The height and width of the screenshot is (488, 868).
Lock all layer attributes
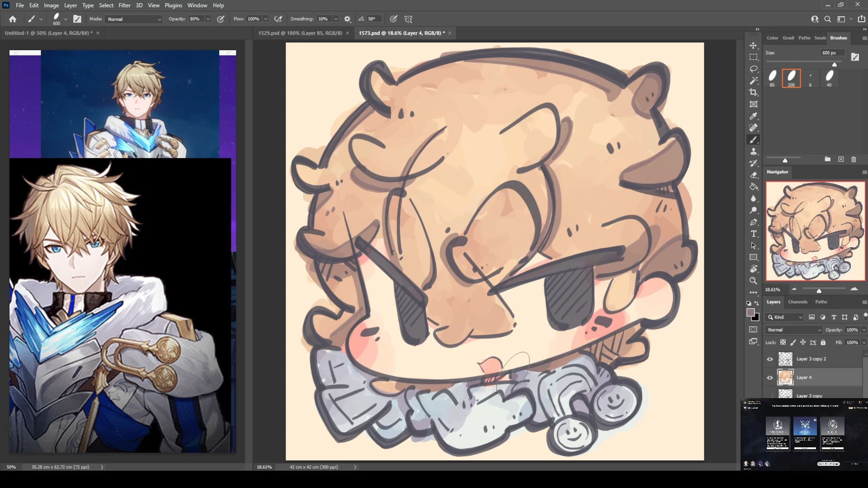point(823,343)
